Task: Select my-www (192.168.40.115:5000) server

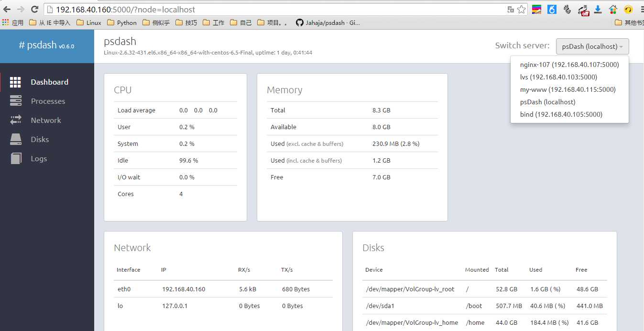Action: click(x=569, y=89)
